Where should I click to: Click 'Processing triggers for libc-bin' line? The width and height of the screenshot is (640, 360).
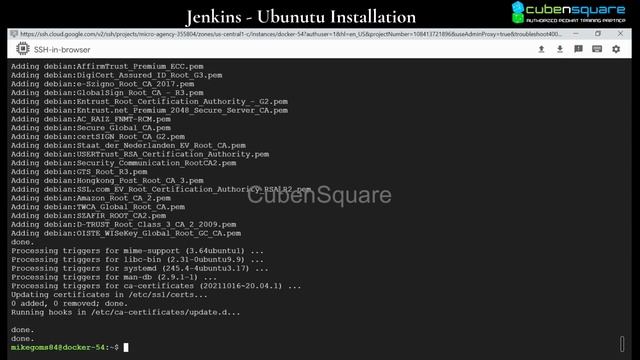[x=137, y=260]
